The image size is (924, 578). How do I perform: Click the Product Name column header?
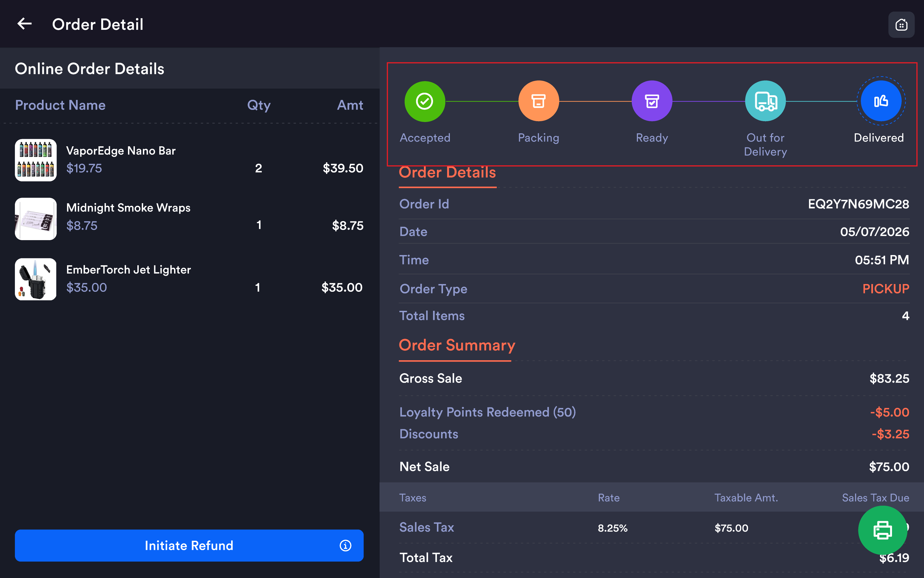point(60,105)
